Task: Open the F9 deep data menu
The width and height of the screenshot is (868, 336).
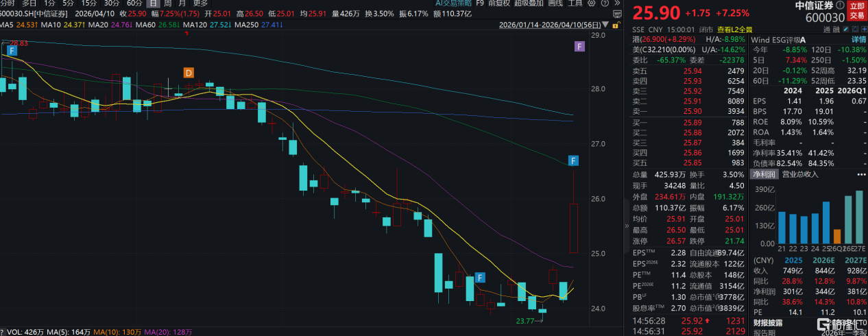Action: point(480,3)
